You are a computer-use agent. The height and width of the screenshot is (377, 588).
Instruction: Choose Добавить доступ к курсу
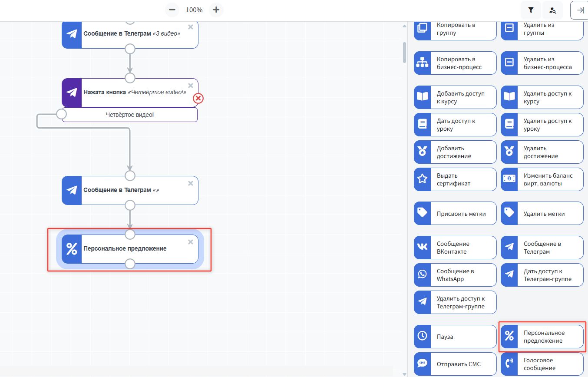coord(455,97)
